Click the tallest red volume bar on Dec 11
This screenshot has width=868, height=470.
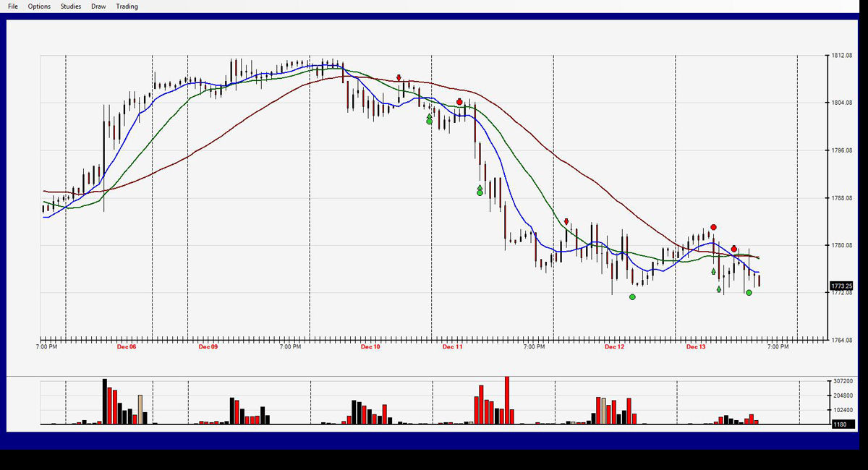click(507, 400)
